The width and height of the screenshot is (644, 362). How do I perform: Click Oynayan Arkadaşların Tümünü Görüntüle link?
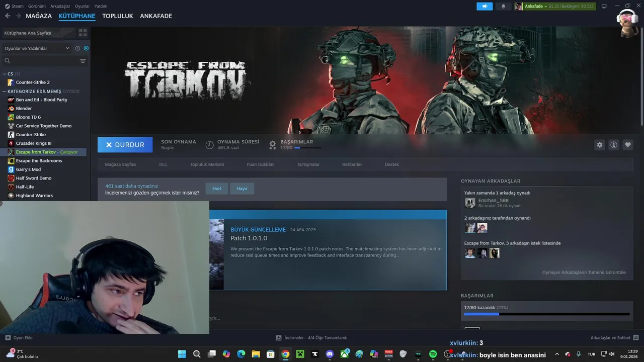point(584,273)
